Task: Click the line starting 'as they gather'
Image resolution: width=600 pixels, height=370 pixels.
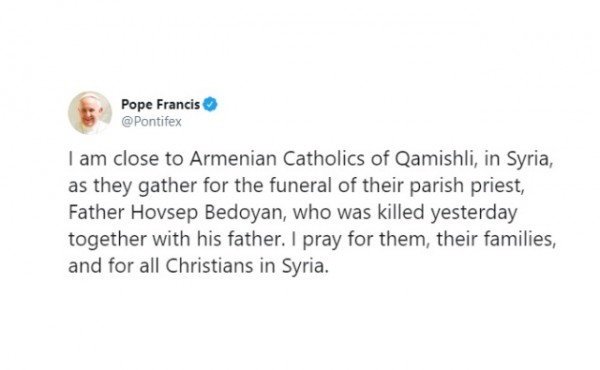Action: tap(296, 186)
